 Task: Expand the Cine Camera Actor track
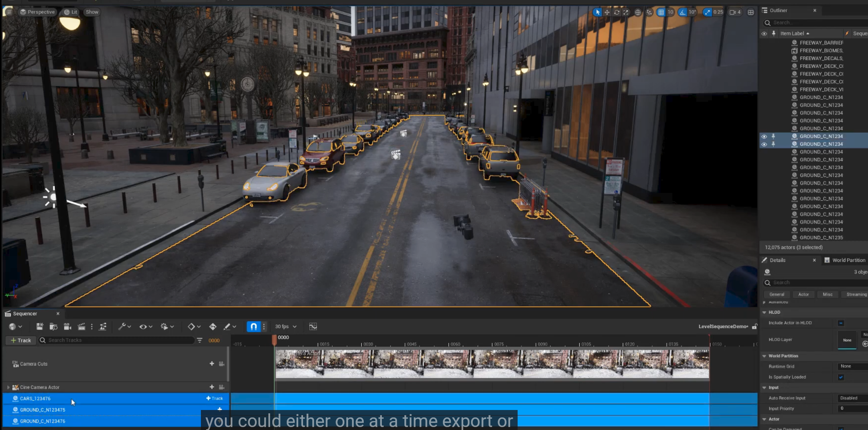[x=8, y=387]
